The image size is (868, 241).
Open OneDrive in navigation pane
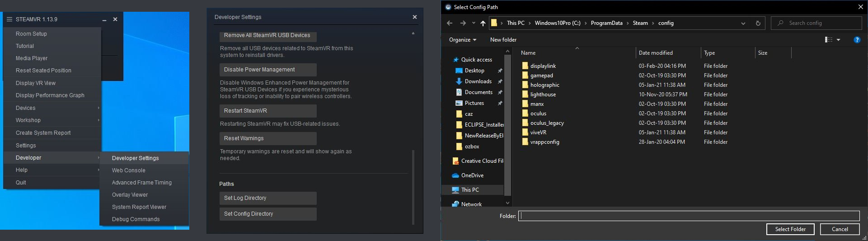click(472, 175)
